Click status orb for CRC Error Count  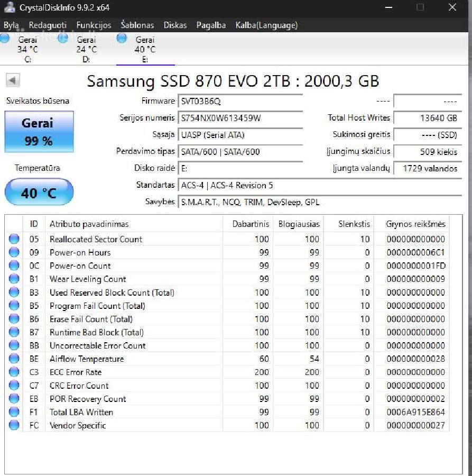[14, 385]
